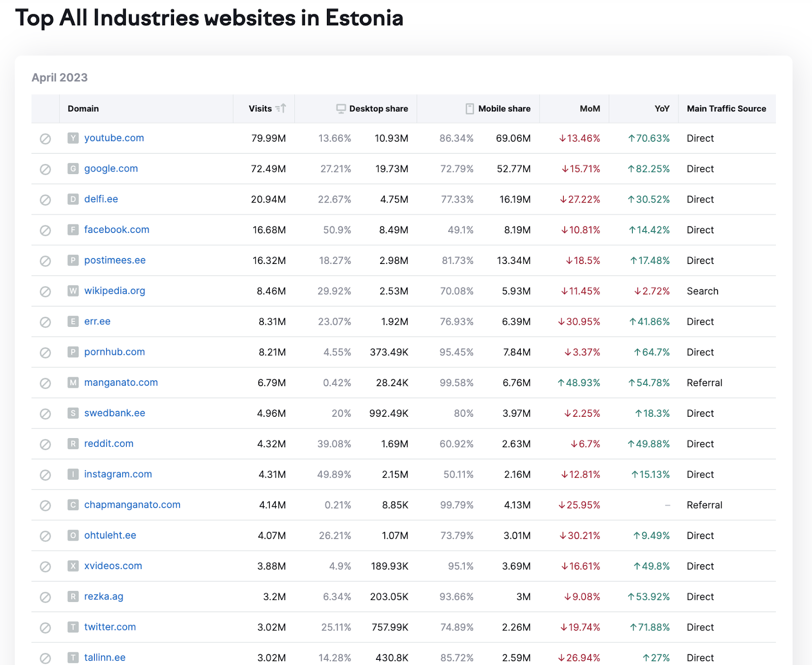Click the exclude icon for facebook.com
The image size is (812, 665).
45,230
